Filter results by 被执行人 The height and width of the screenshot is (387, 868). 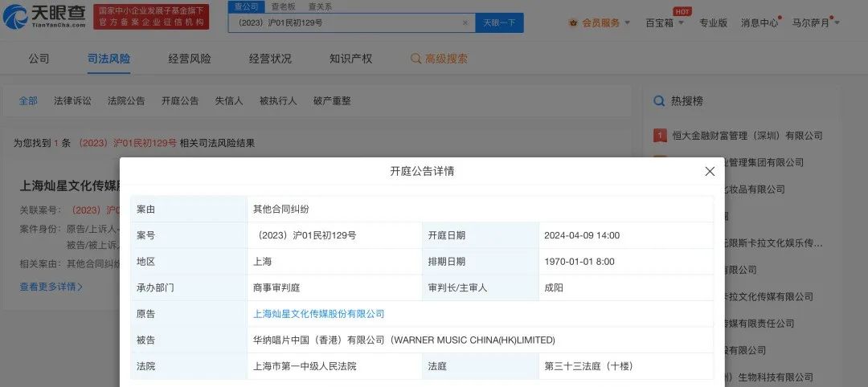[x=278, y=101]
